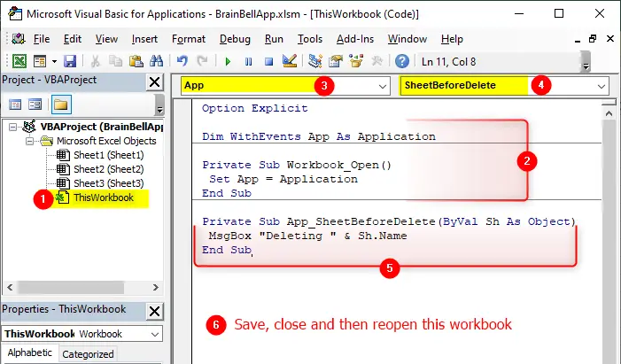This screenshot has height=364, width=621.
Task: Toggle Folders view icon in Project panel
Action: coord(61,105)
